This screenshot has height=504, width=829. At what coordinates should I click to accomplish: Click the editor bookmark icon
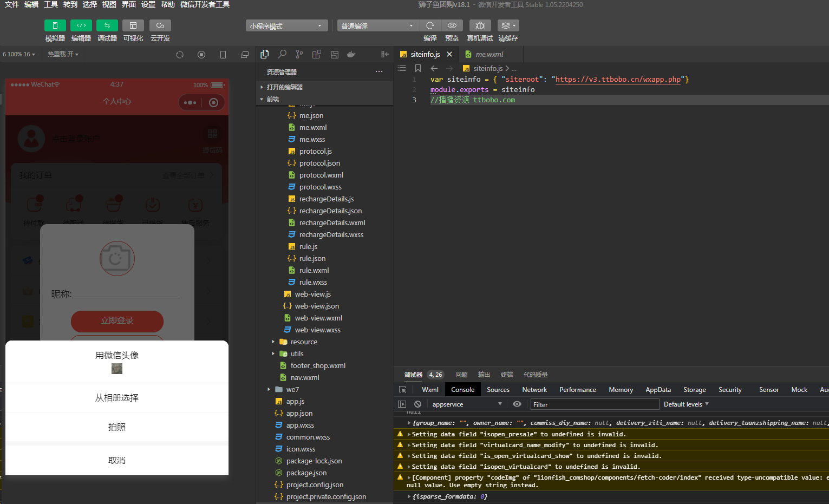(418, 68)
